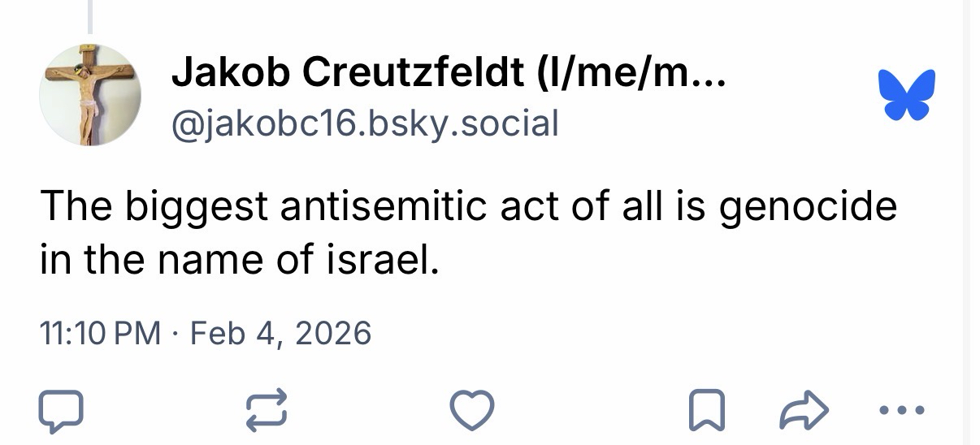This screenshot has height=445, width=980.
Task: Click the truncated "(I/me/m..." pronoun text
Action: tap(631, 76)
